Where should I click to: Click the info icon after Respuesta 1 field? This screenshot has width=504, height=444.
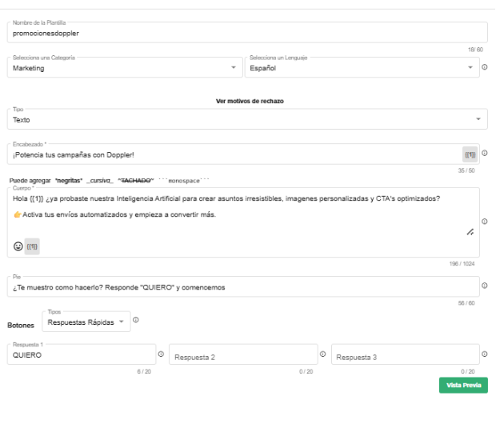[161, 354]
